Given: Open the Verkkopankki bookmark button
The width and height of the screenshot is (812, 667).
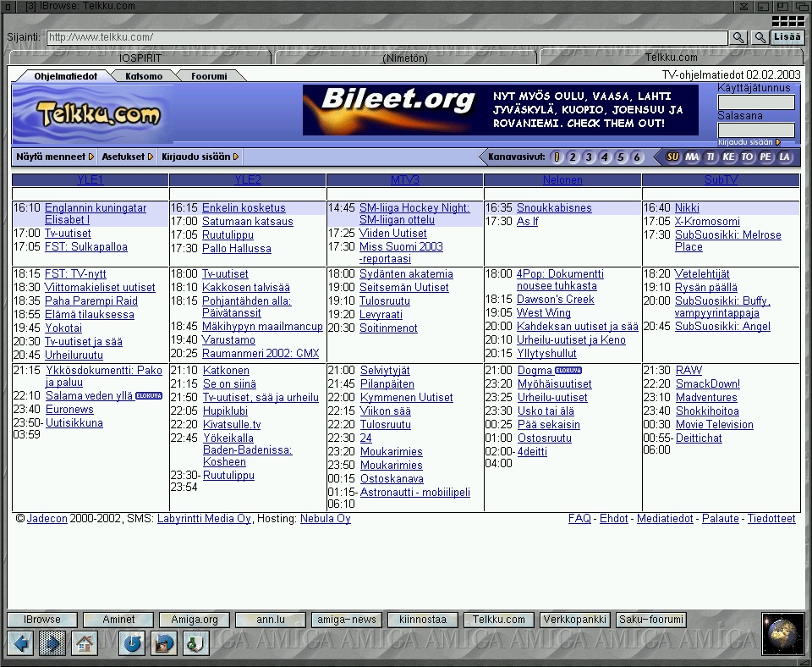Looking at the screenshot, I should [575, 620].
